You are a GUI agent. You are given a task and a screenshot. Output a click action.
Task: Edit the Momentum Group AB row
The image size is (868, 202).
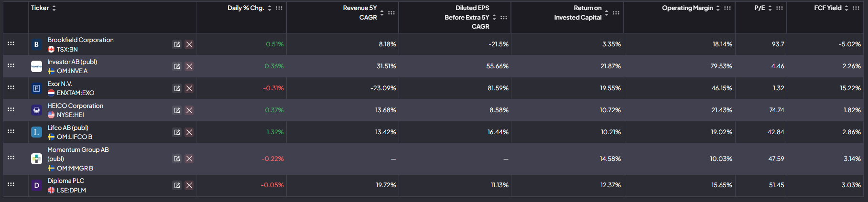[177, 159]
